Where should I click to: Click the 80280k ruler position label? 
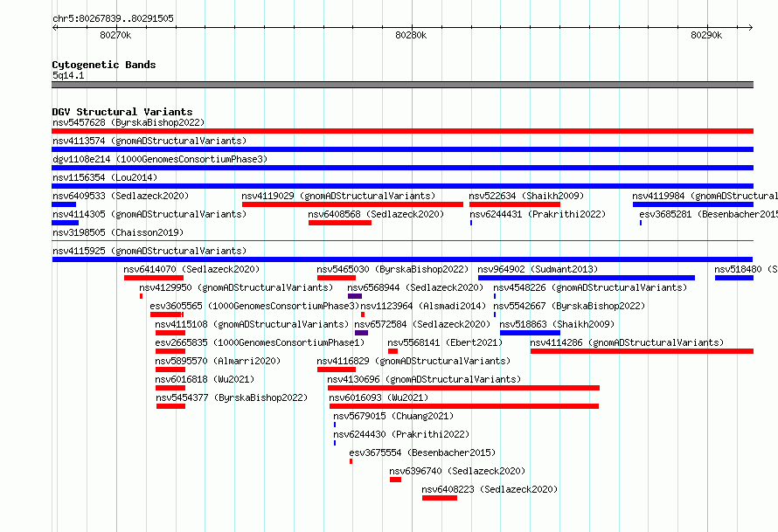411,35
